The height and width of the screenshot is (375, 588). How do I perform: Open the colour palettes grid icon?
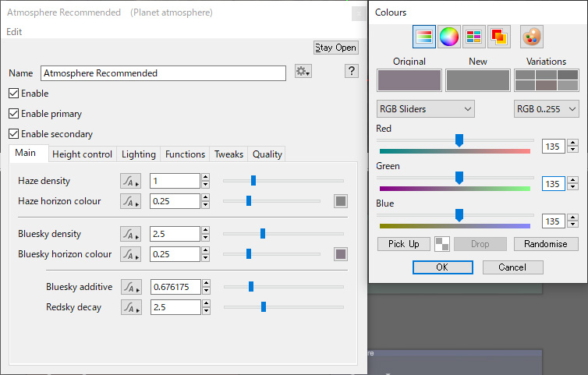(x=473, y=37)
